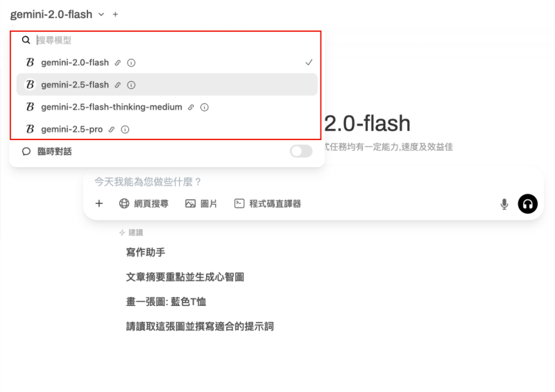The width and height of the screenshot is (555, 392).
Task: Pick gemini-2.5-pro in the dropdown
Action: coord(167,129)
